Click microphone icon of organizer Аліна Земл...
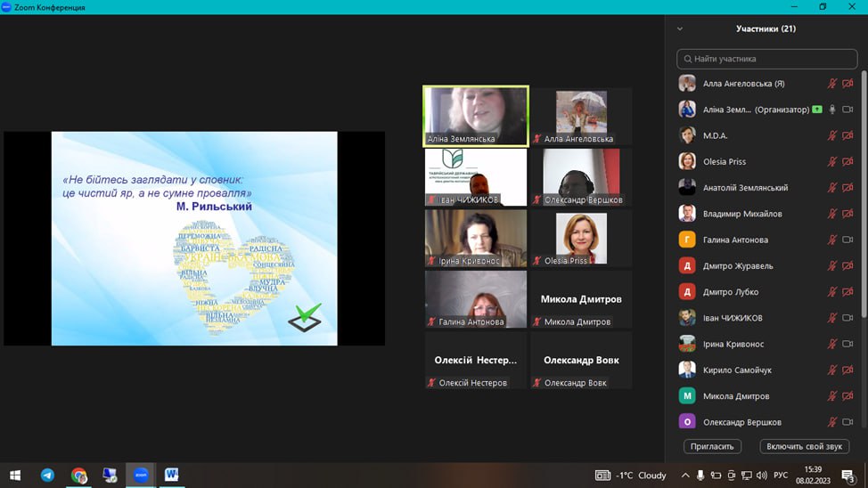This screenshot has width=868, height=488. pyautogui.click(x=832, y=110)
